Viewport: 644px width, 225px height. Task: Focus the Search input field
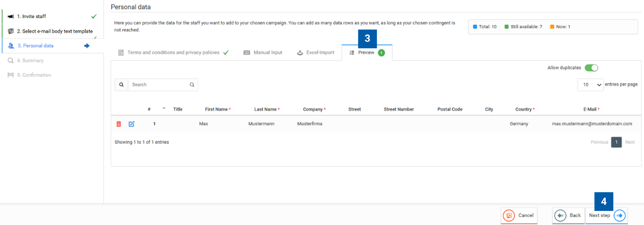(x=163, y=85)
